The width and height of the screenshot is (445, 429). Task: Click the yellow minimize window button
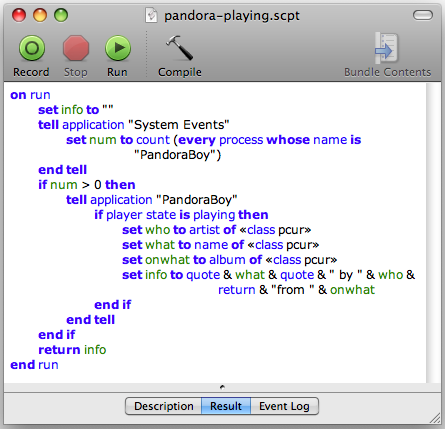point(40,15)
